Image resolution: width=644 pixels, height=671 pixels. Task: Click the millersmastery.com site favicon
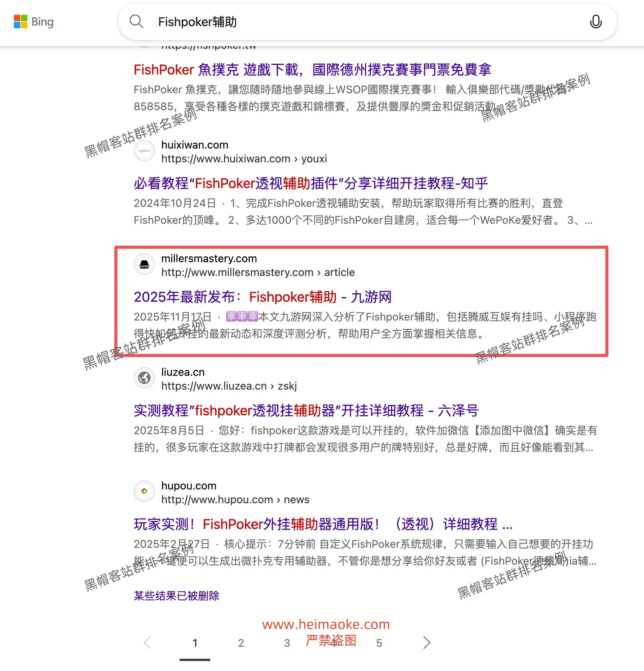(144, 264)
